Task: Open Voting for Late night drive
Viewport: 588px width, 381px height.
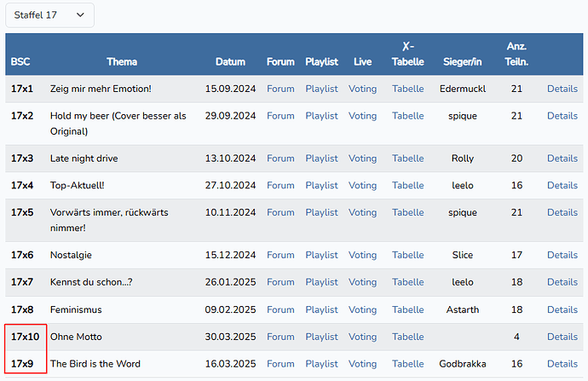Action: [362, 159]
